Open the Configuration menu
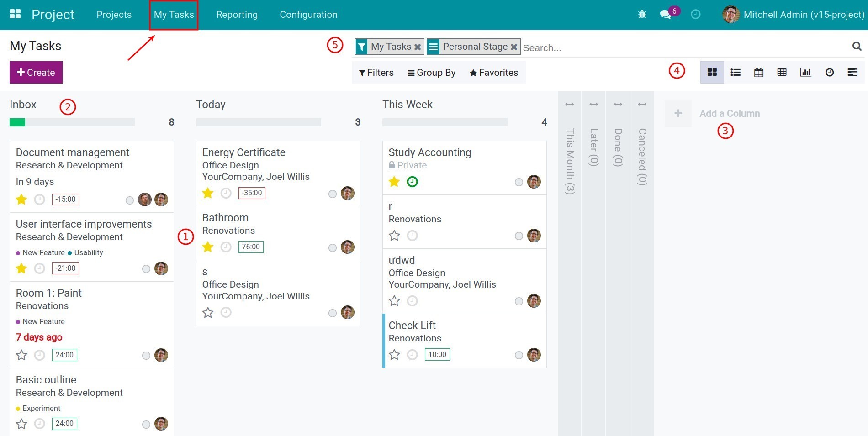Image resolution: width=868 pixels, height=436 pixels. point(308,14)
